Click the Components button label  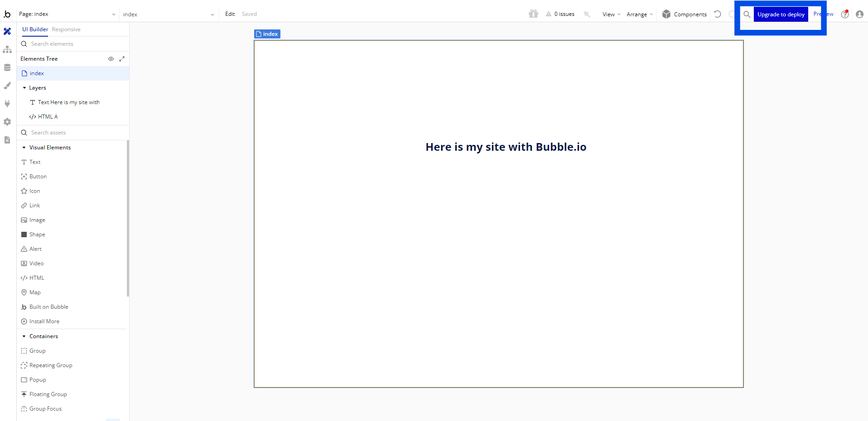point(690,14)
